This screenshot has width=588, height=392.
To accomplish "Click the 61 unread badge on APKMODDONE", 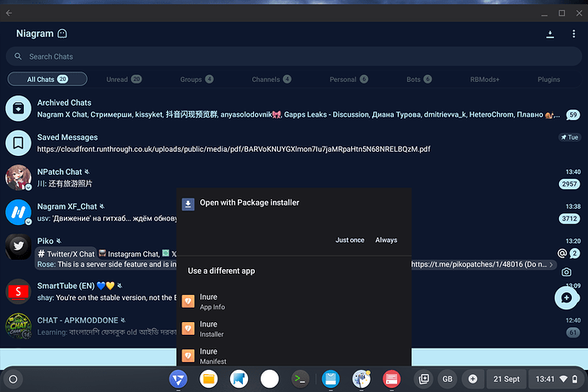I will tap(573, 332).
